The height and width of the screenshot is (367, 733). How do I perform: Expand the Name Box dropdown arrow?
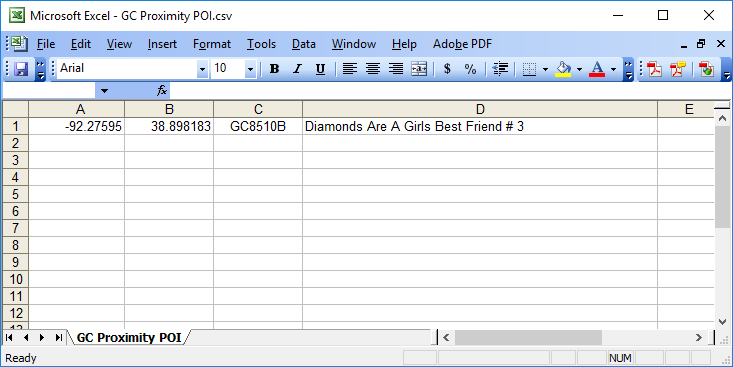(104, 91)
